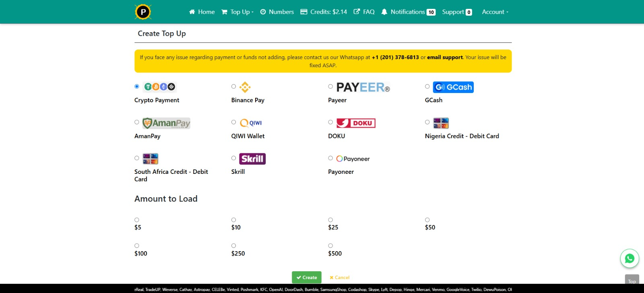Click the yellow P site logo
644x293 pixels.
(x=143, y=12)
